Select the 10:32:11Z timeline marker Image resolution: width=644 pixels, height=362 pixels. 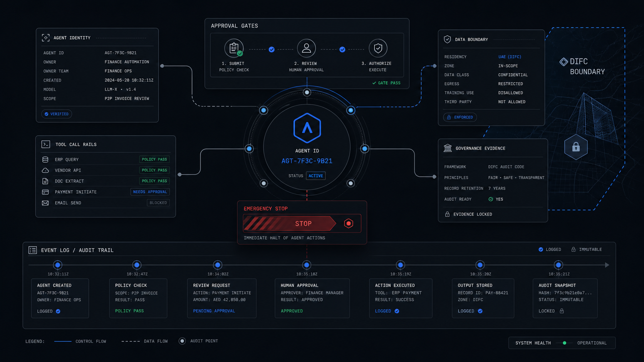58,265
